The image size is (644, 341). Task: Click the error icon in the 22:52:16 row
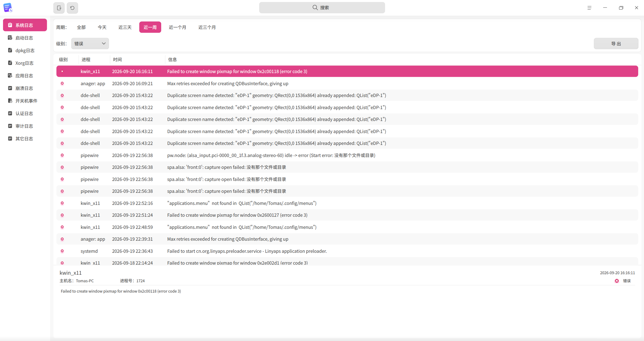click(62, 203)
